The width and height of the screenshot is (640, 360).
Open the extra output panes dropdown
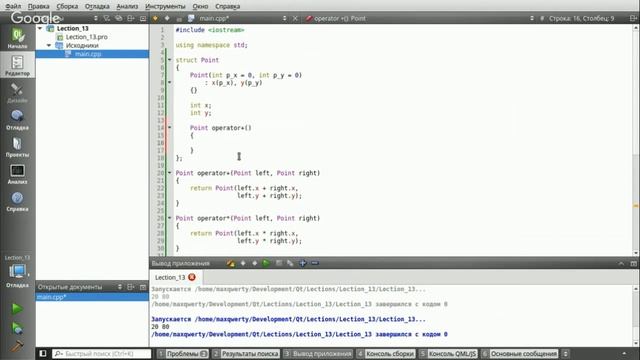coord(565,353)
